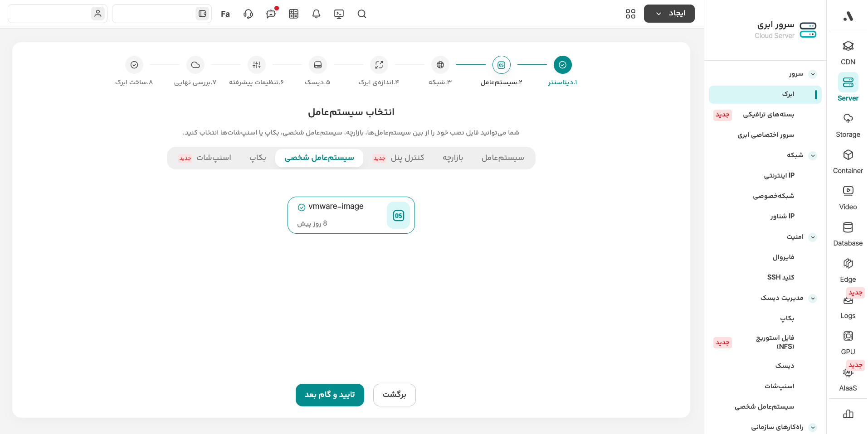Collapse the امنیت section chevron

pos(813,237)
